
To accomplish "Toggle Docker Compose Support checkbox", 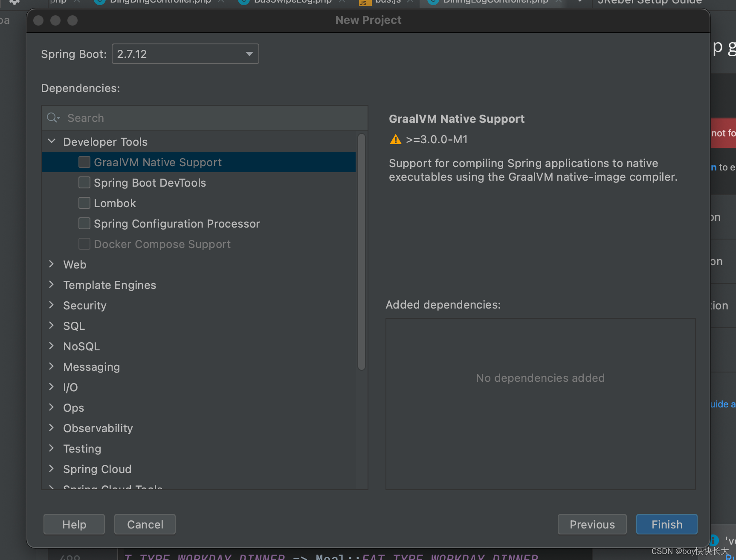I will pyautogui.click(x=84, y=244).
